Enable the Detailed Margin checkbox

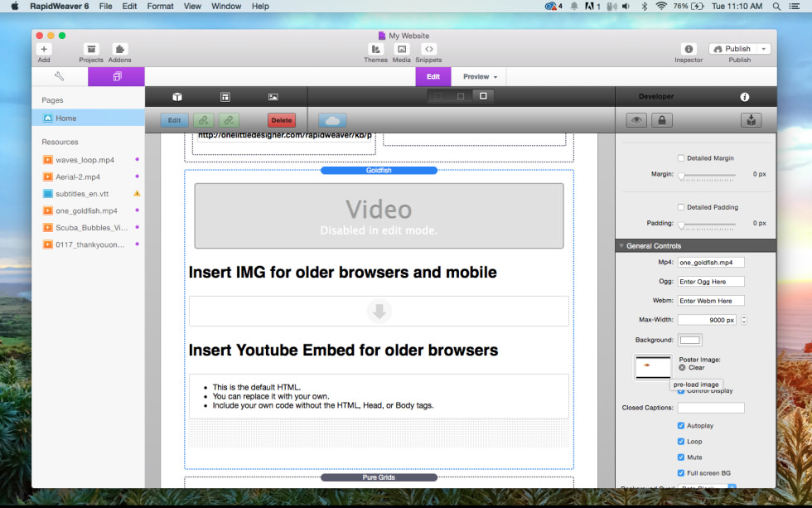click(x=681, y=158)
